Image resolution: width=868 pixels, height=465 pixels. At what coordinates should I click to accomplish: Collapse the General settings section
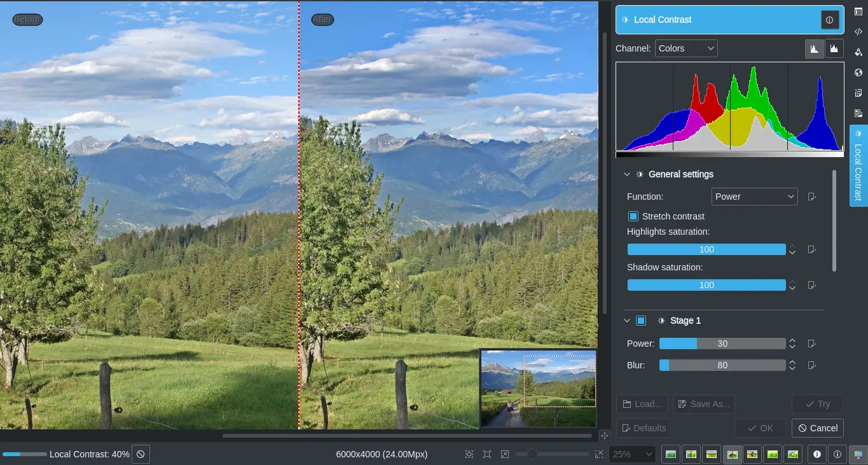point(627,174)
